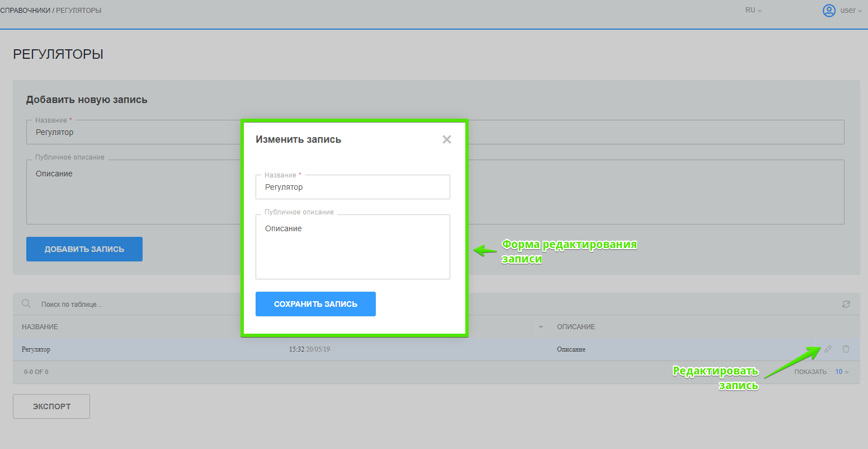Go to the Справочники breadcrumb
Viewport: 868px width, 449px height.
point(25,11)
